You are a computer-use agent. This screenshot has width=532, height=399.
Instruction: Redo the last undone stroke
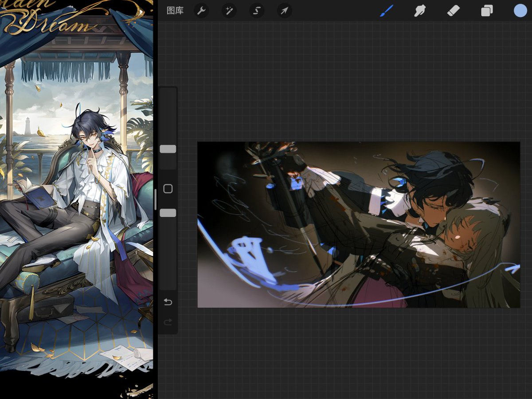click(x=168, y=322)
